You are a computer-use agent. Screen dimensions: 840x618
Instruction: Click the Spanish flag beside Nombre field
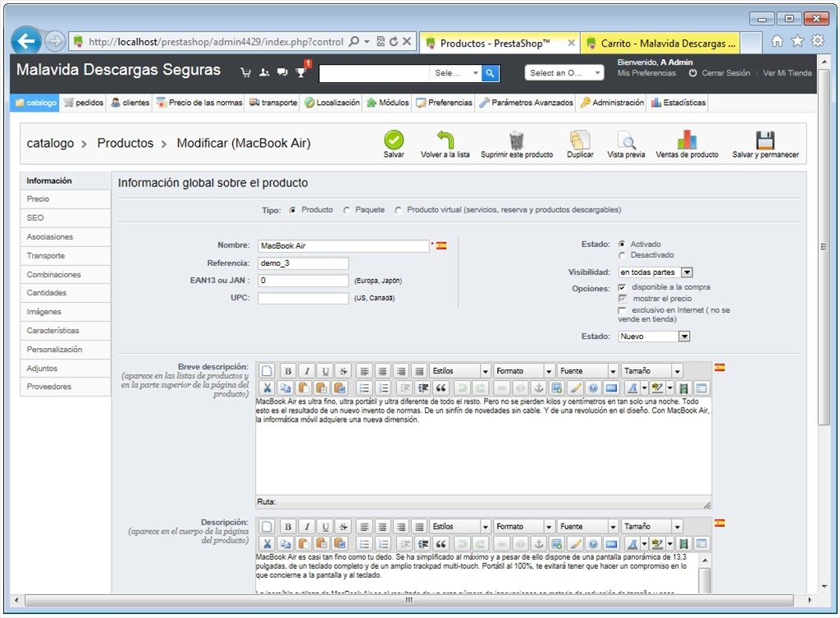[x=441, y=245]
